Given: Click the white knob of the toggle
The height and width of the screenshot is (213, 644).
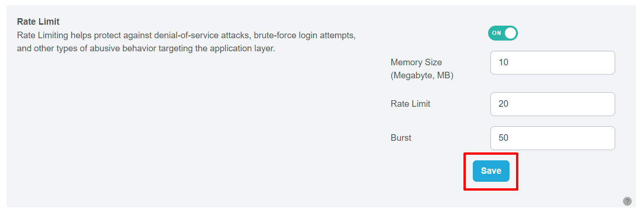Looking at the screenshot, I should pyautogui.click(x=510, y=33).
